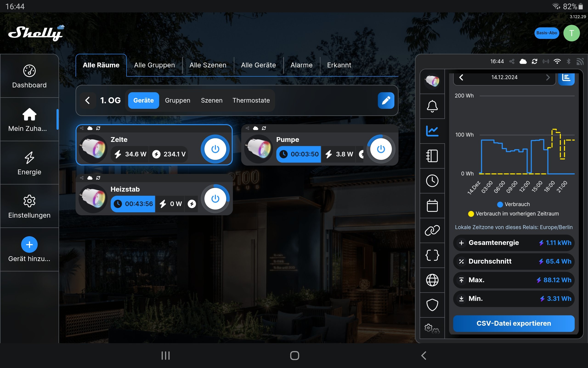Click Zelte voltage reading 234.1 V
The width and height of the screenshot is (588, 368).
(169, 154)
